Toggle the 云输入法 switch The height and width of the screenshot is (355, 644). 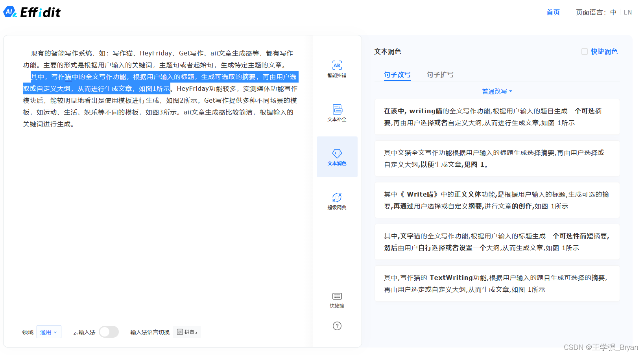[x=109, y=332]
